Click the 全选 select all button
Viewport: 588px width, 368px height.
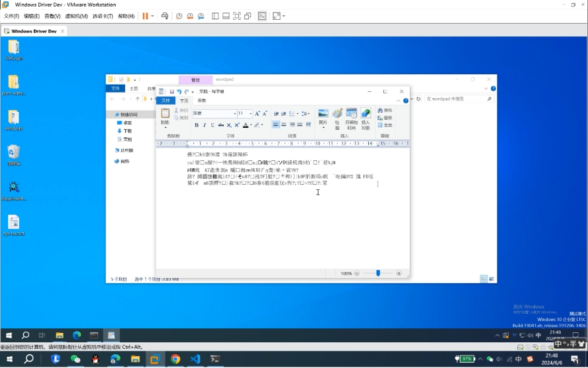coord(385,125)
